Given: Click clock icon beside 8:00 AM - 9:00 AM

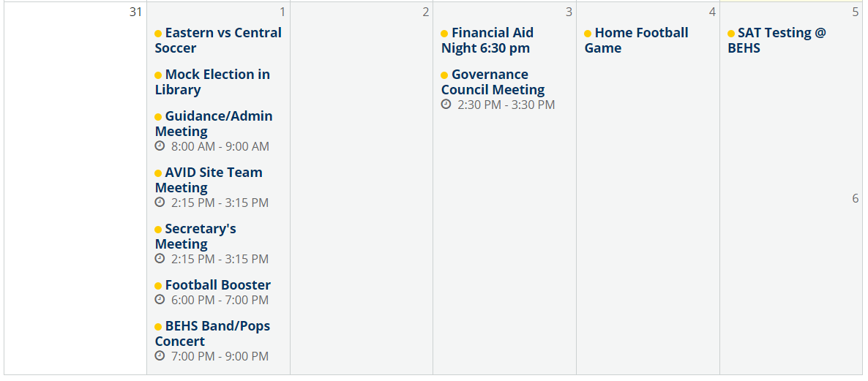Looking at the screenshot, I should coord(160,146).
